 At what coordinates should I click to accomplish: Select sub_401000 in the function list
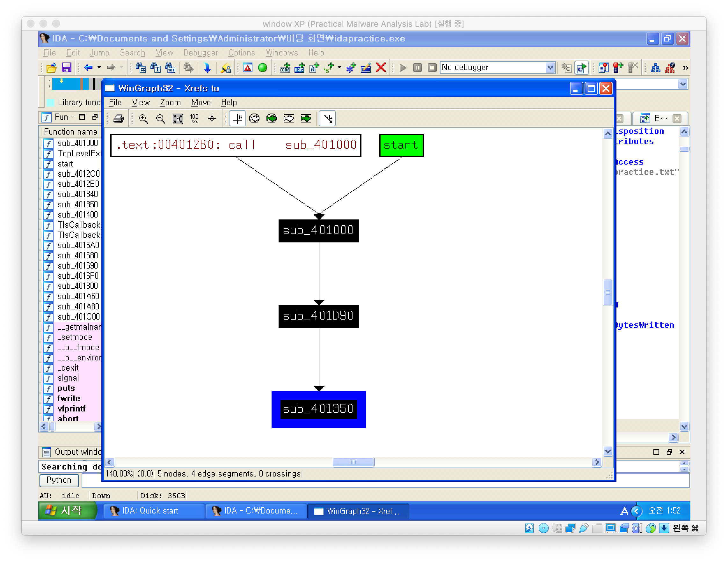click(x=78, y=144)
